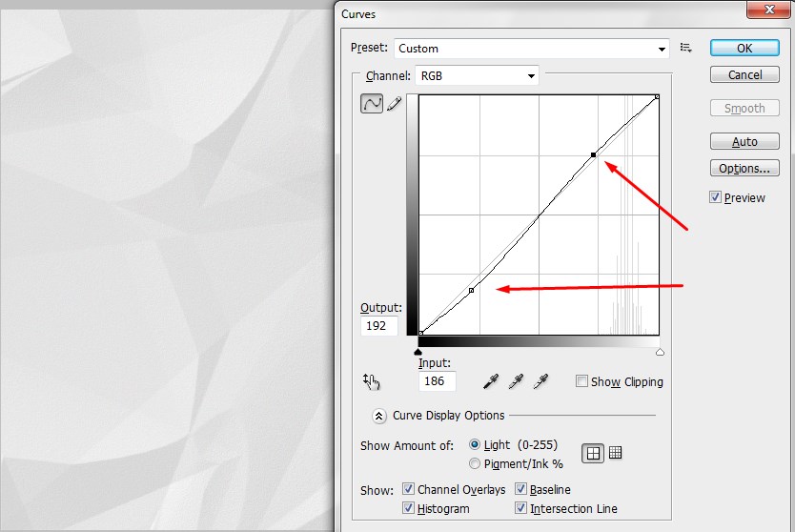Uncheck the Preview checkbox
The height and width of the screenshot is (532, 795).
pos(715,197)
